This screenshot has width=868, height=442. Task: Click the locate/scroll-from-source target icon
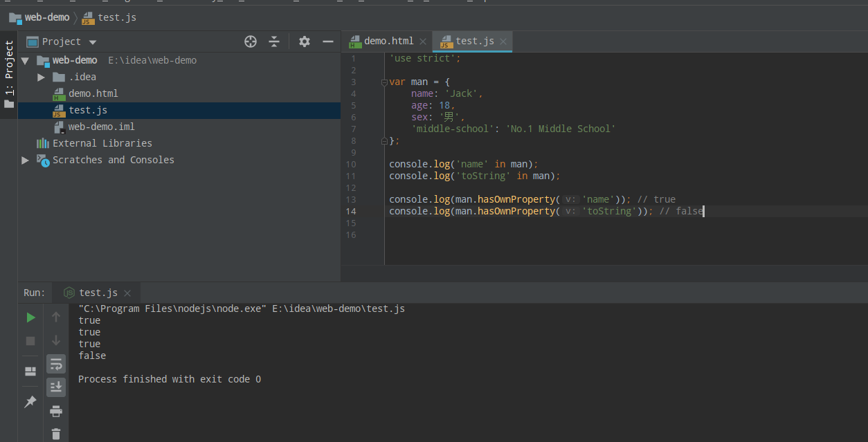(251, 42)
